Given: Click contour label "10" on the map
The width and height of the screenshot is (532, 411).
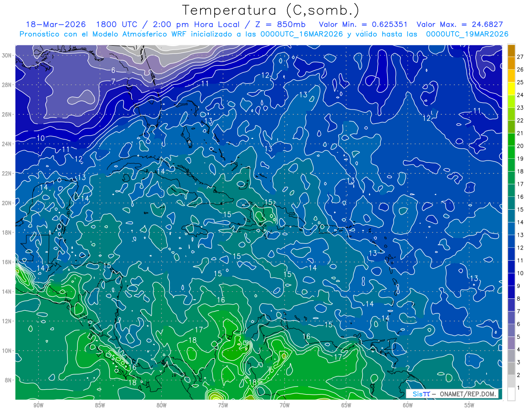Looking at the screenshot, I should [x=40, y=138].
